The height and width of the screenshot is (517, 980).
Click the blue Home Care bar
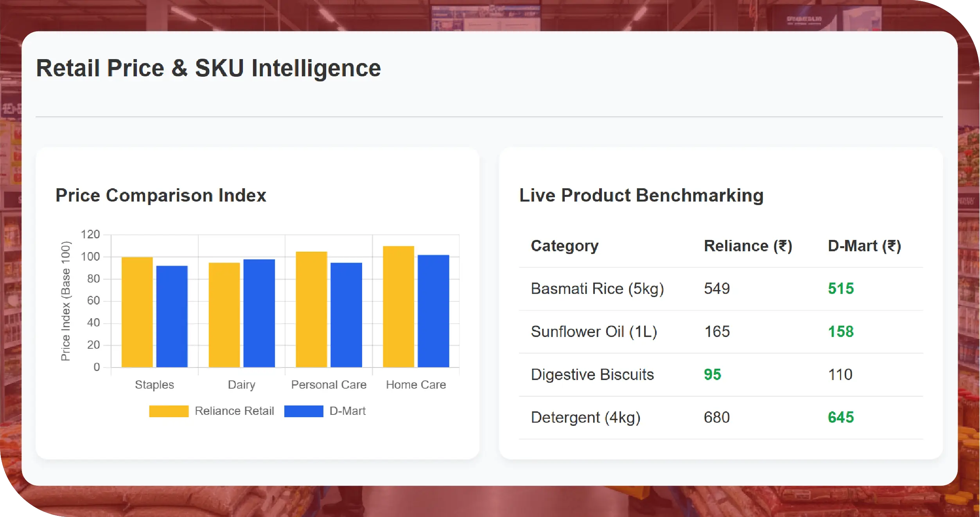coord(433,311)
